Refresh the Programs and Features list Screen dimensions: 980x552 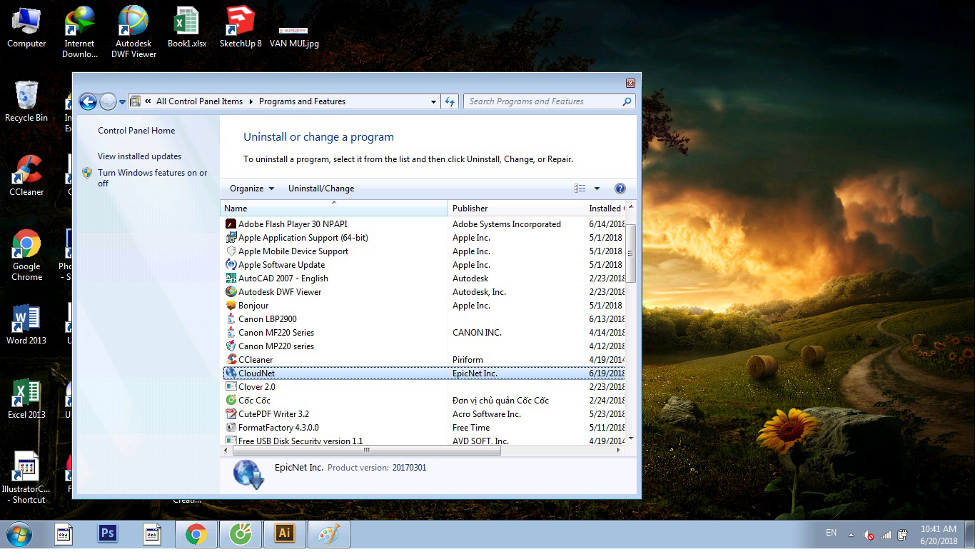(450, 101)
